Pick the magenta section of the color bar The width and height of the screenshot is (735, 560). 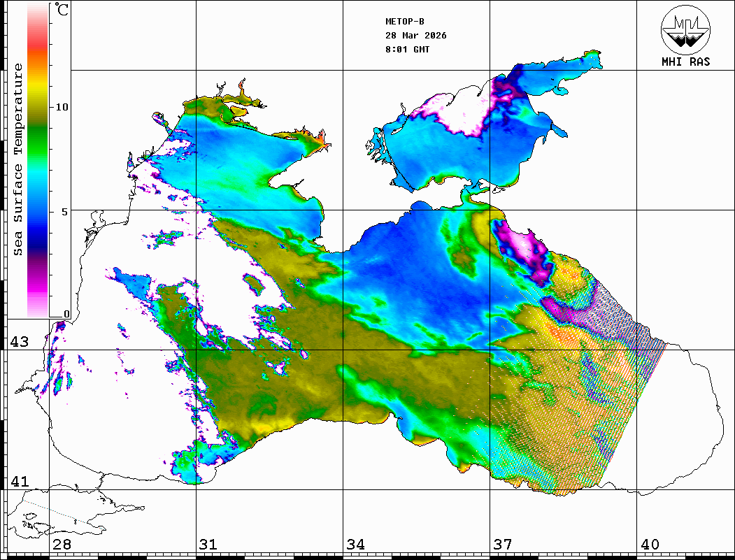(37, 283)
